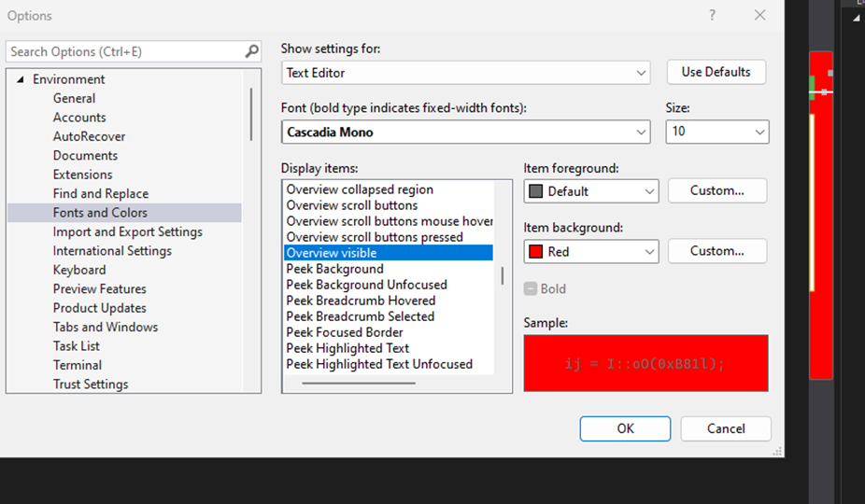Select Keyboard in the options tree

coord(79,270)
